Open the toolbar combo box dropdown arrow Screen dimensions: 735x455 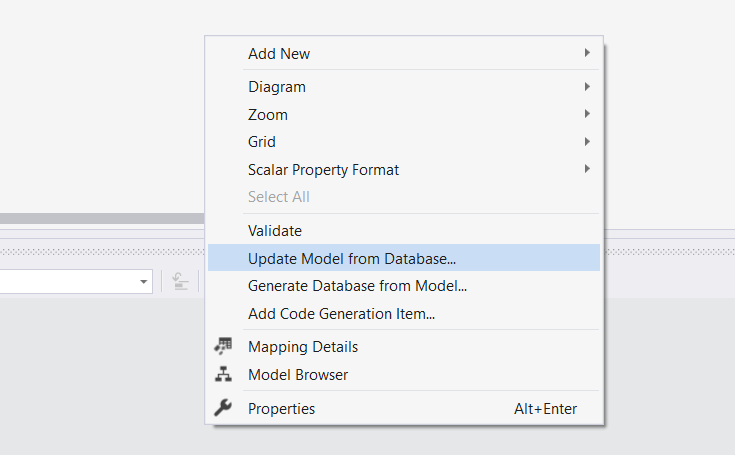click(143, 282)
